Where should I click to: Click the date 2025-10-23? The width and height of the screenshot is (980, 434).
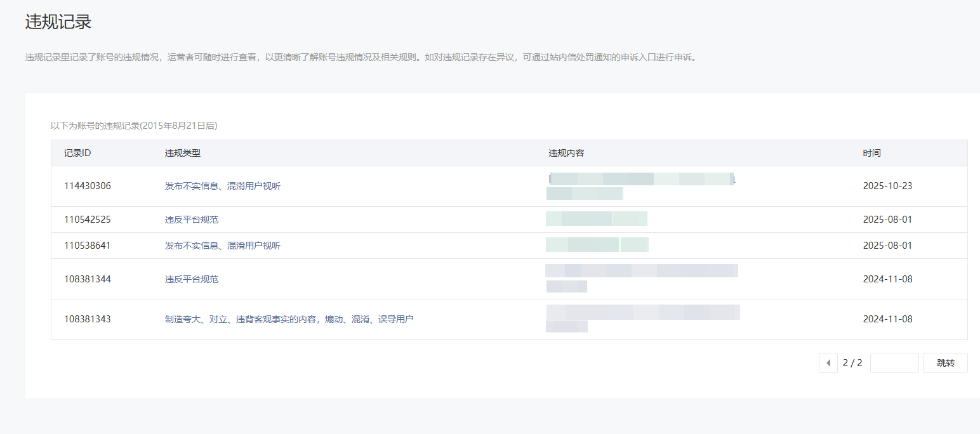point(888,186)
